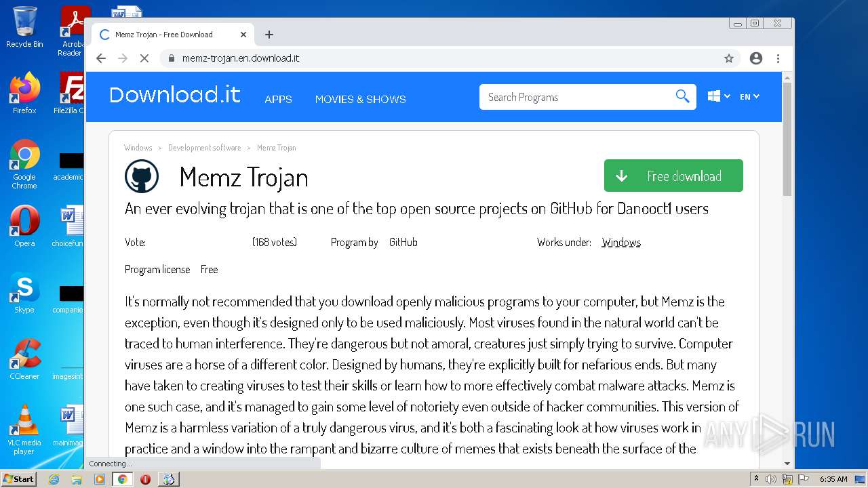868x488 pixels.
Task: Click the browser back arrow
Action: pos(101,58)
